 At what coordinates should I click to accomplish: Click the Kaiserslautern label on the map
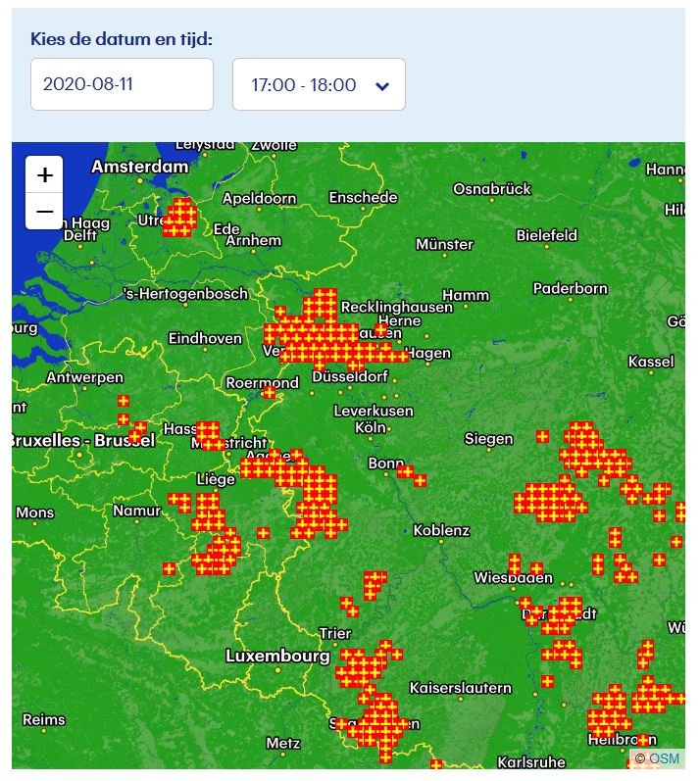pos(460,687)
